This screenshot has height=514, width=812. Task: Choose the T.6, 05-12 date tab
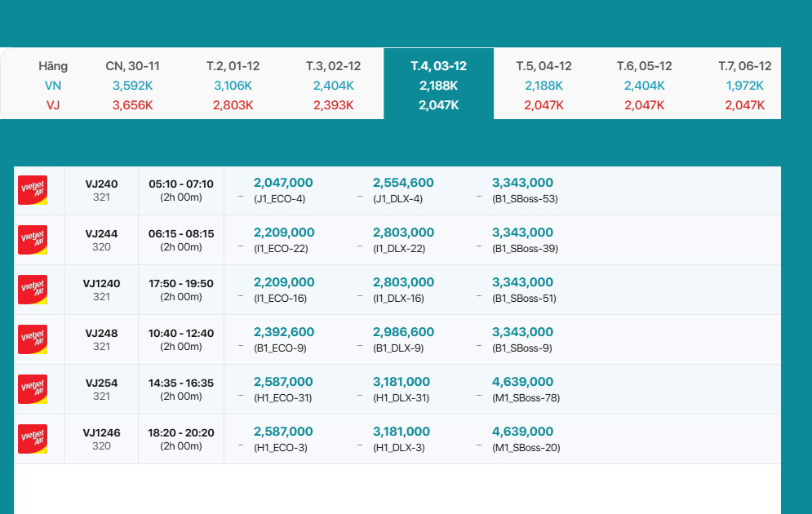coord(644,84)
